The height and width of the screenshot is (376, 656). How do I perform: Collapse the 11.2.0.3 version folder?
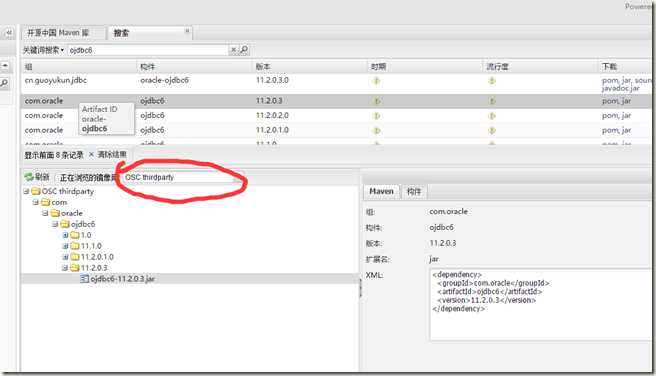[x=65, y=268]
